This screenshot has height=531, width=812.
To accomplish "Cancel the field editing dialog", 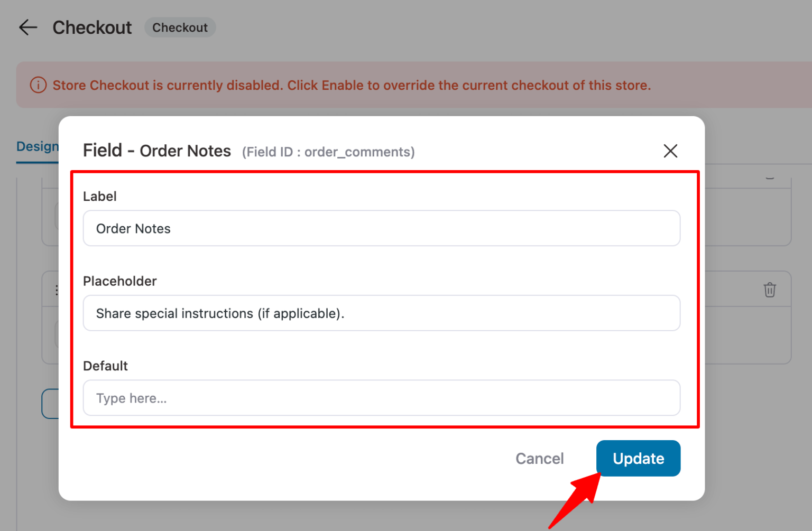I will click(539, 459).
